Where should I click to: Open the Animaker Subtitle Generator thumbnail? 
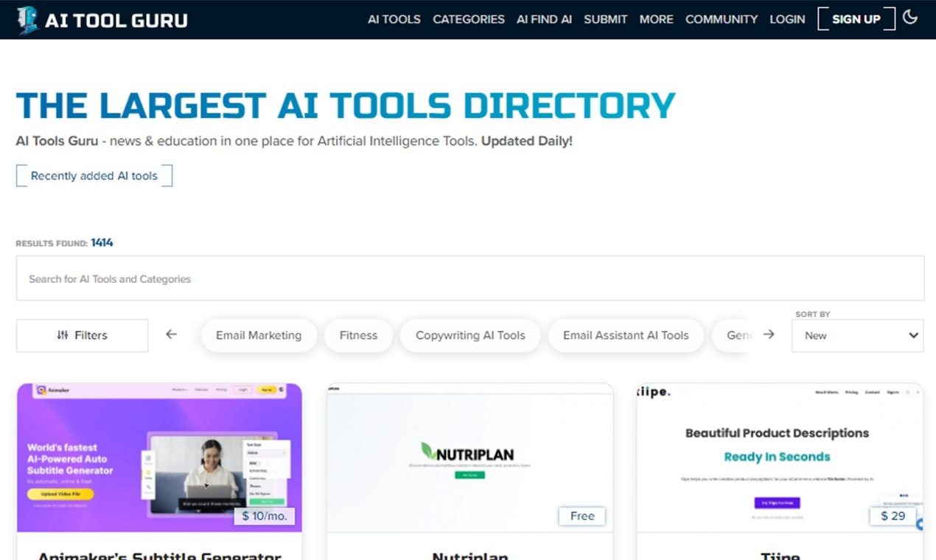click(159, 457)
